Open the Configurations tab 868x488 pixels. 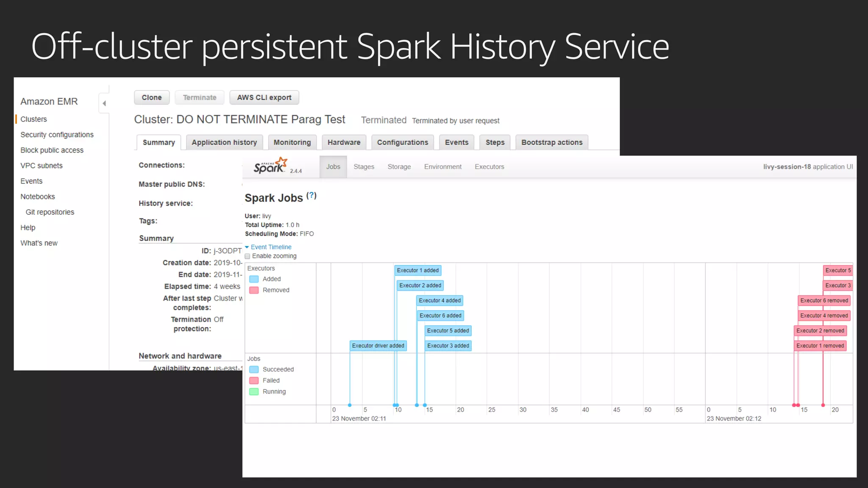click(403, 142)
